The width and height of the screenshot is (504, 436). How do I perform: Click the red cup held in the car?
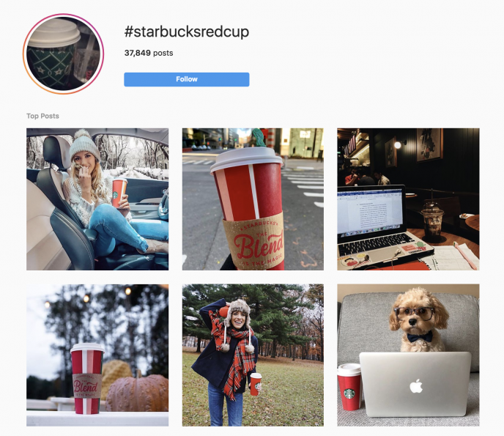[x=119, y=193]
